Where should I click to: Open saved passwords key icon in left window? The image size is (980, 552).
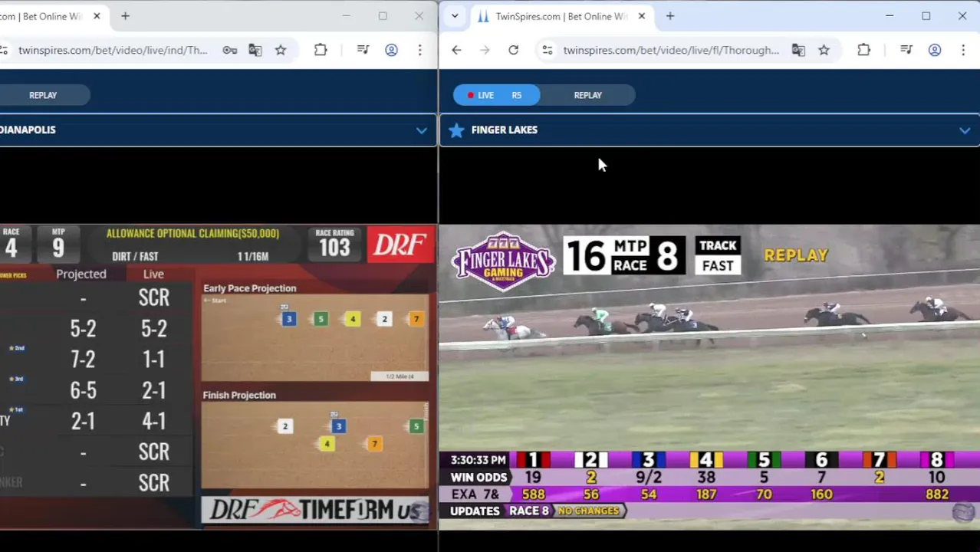click(229, 50)
